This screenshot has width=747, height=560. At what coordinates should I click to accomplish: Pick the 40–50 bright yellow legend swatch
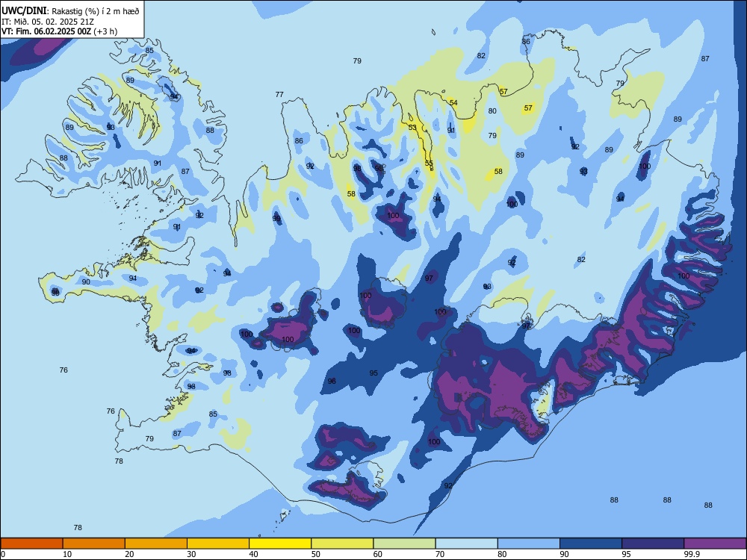(280, 544)
